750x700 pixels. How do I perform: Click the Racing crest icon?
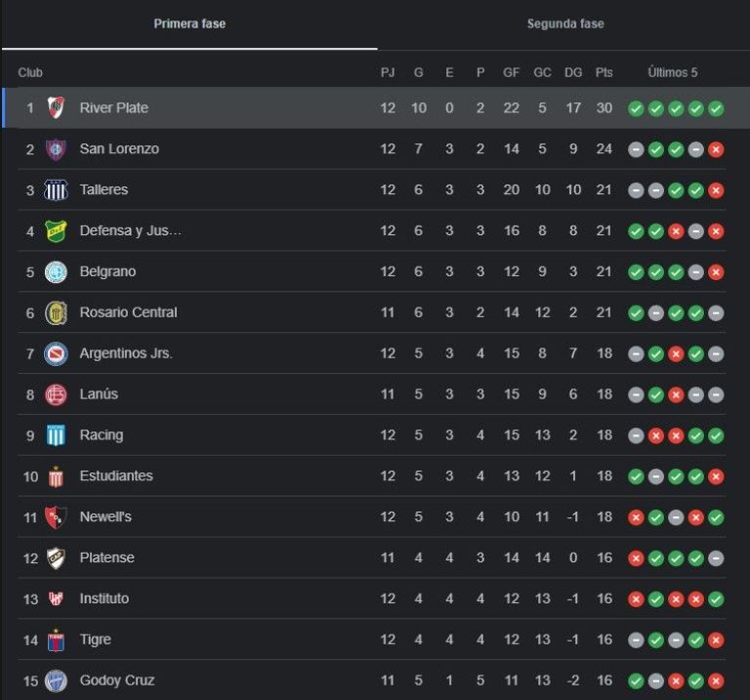pos(56,435)
